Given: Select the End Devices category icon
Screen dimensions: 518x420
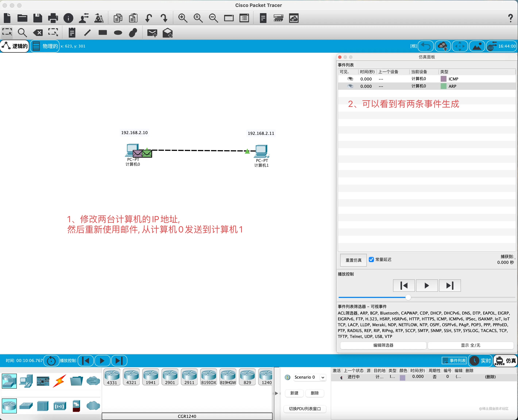Looking at the screenshot, I should coord(26,381).
